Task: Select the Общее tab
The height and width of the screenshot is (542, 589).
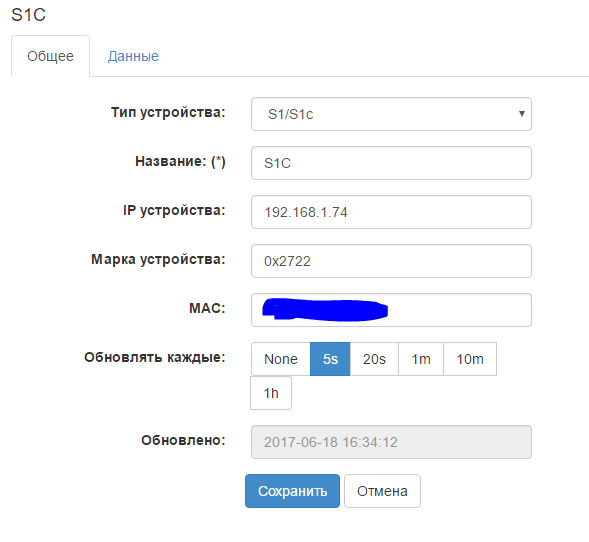Action: 50,56
